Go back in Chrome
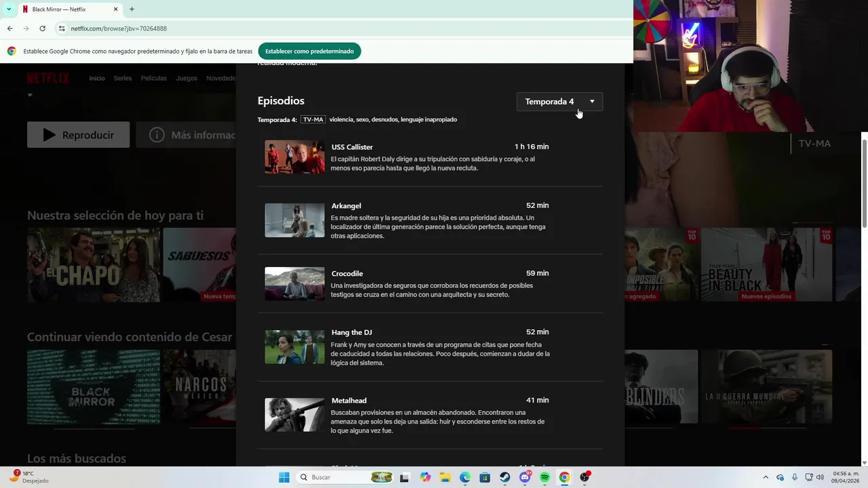 point(9,28)
